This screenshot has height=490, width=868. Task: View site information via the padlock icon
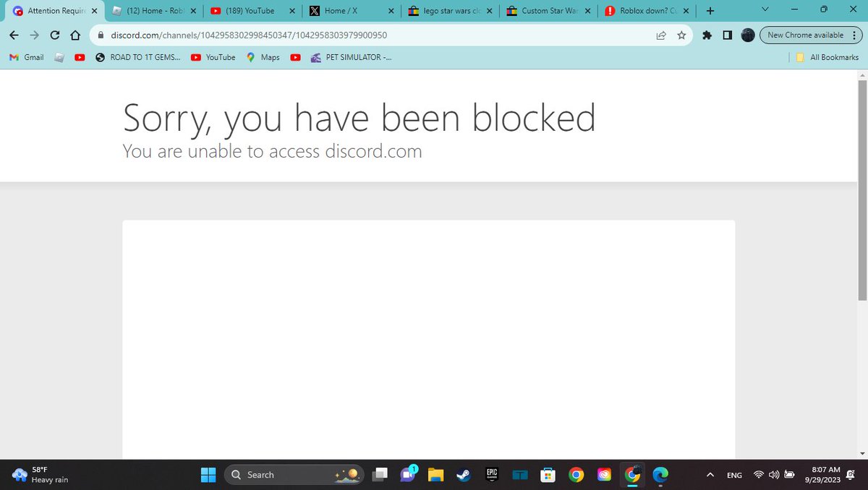pyautogui.click(x=101, y=35)
